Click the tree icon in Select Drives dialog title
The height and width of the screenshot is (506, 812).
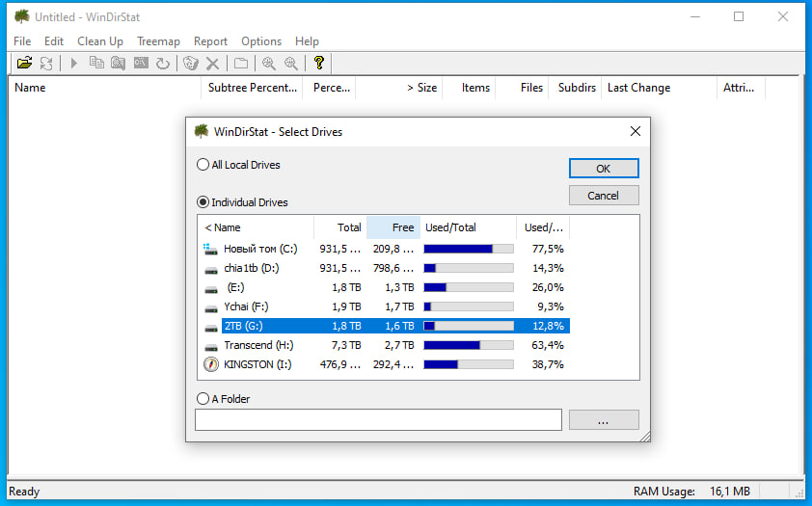(202, 131)
